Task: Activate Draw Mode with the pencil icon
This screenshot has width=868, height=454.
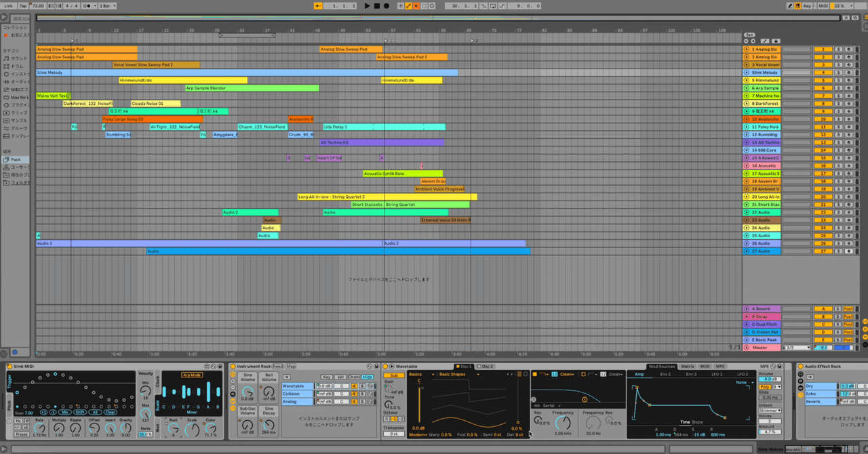Action: [789, 5]
